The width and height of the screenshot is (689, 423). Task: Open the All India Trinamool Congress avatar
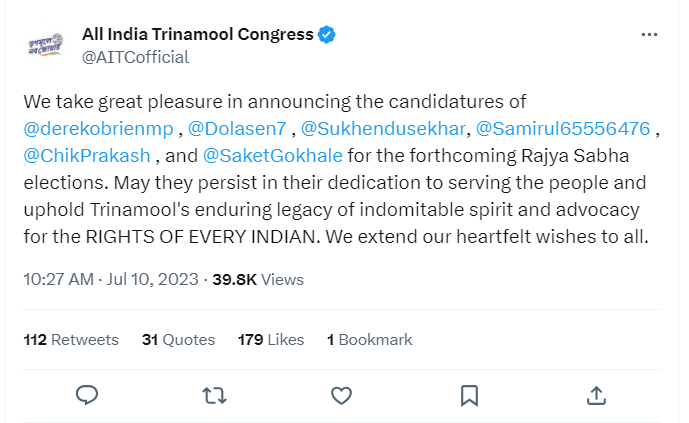[45, 46]
